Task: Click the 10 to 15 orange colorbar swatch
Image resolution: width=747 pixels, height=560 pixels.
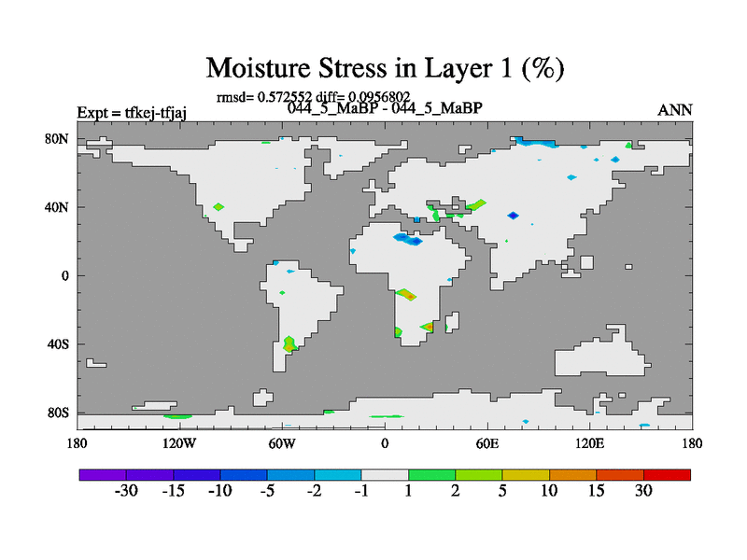Action: [x=572, y=475]
